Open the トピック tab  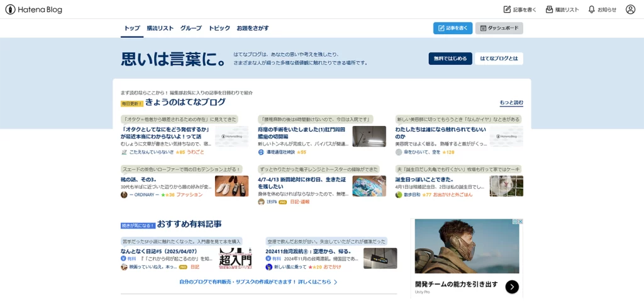pyautogui.click(x=219, y=28)
